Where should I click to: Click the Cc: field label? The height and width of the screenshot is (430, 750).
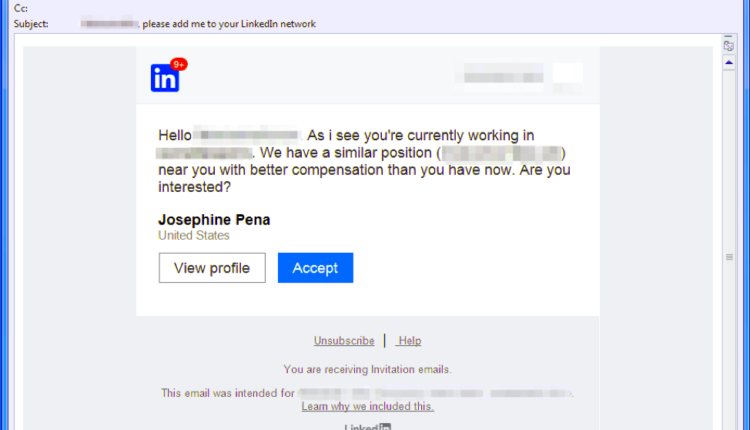tap(21, 9)
